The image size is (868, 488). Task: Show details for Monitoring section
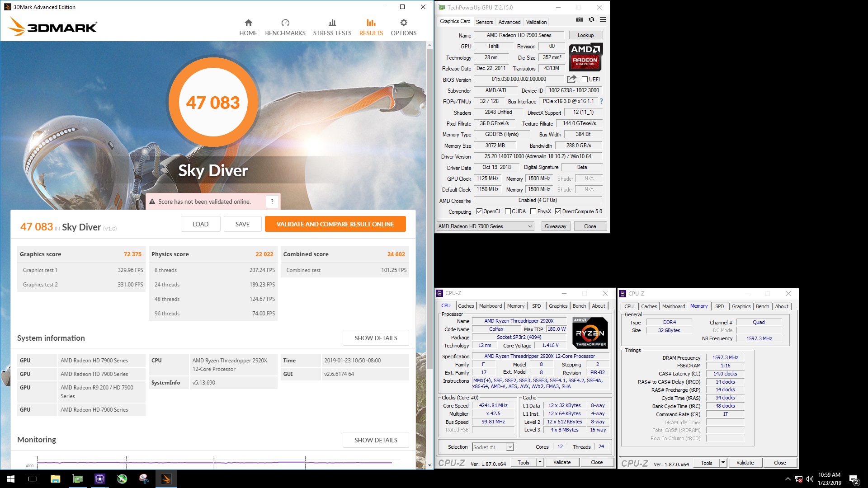coord(376,440)
